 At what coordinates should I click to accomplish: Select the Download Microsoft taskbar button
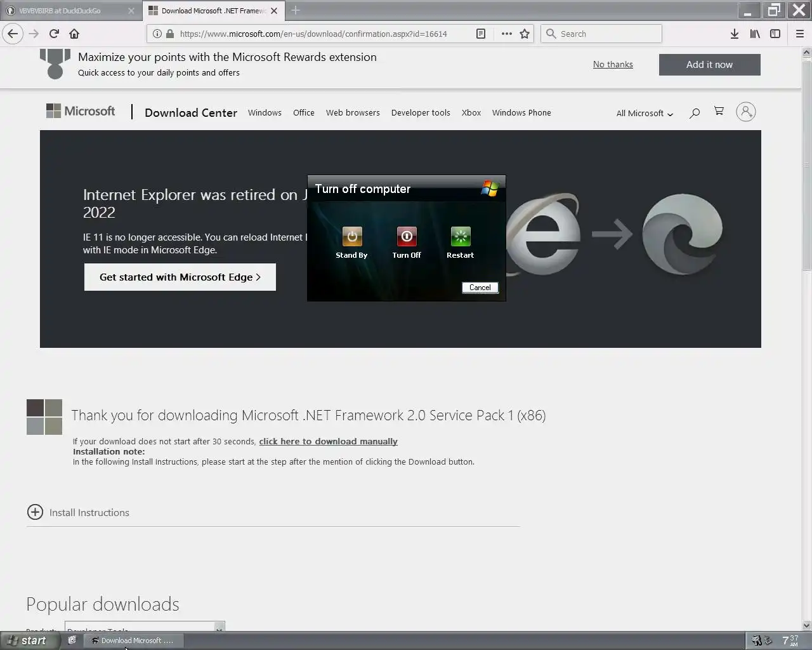point(133,640)
